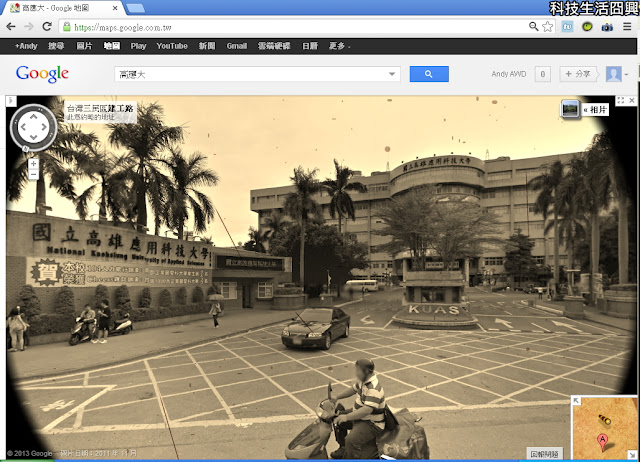This screenshot has height=462, width=640.
Task: Bookmark this page with the star icon
Action: point(547,27)
